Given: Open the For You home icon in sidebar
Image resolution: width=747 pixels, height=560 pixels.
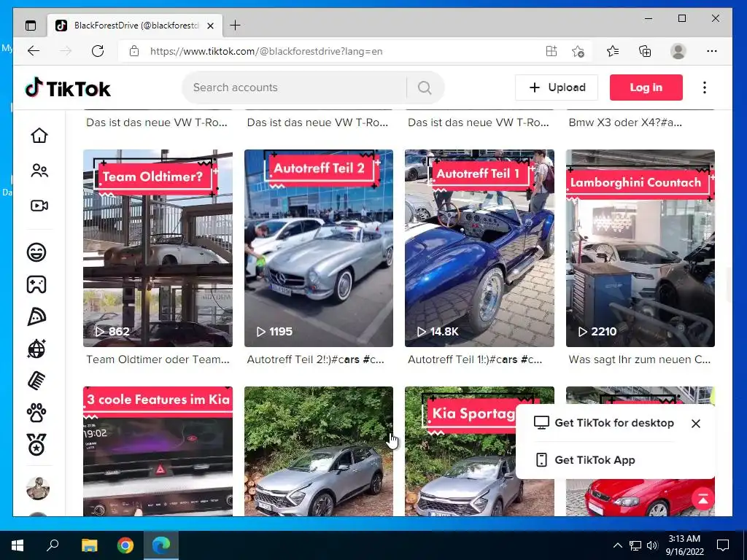Looking at the screenshot, I should pos(39,135).
